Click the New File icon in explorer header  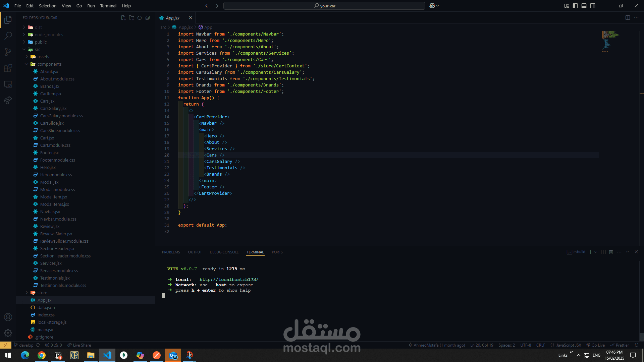click(123, 18)
